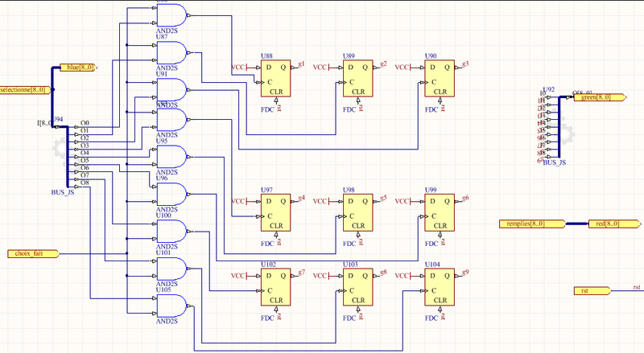Select the U102 FDC flip-flop

pyautogui.click(x=275, y=287)
